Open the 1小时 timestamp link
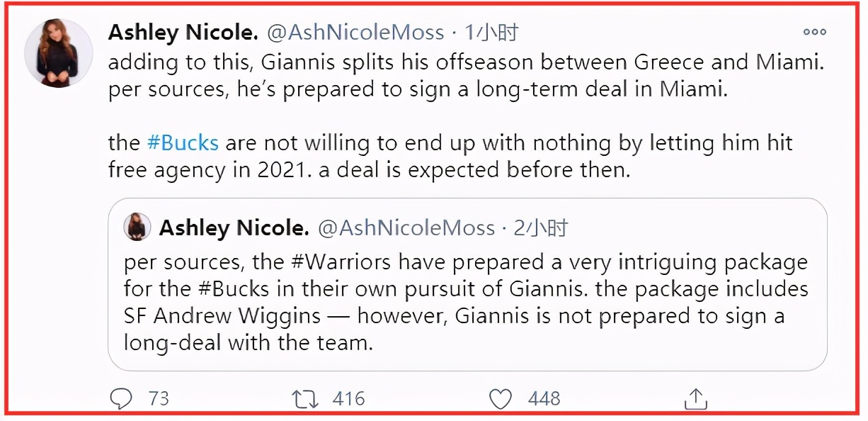868x421 pixels. pyautogui.click(x=491, y=32)
